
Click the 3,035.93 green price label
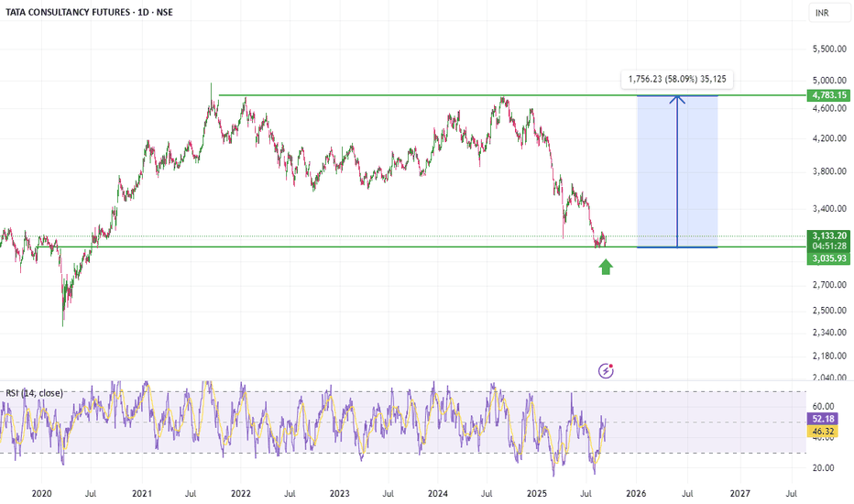click(x=829, y=258)
